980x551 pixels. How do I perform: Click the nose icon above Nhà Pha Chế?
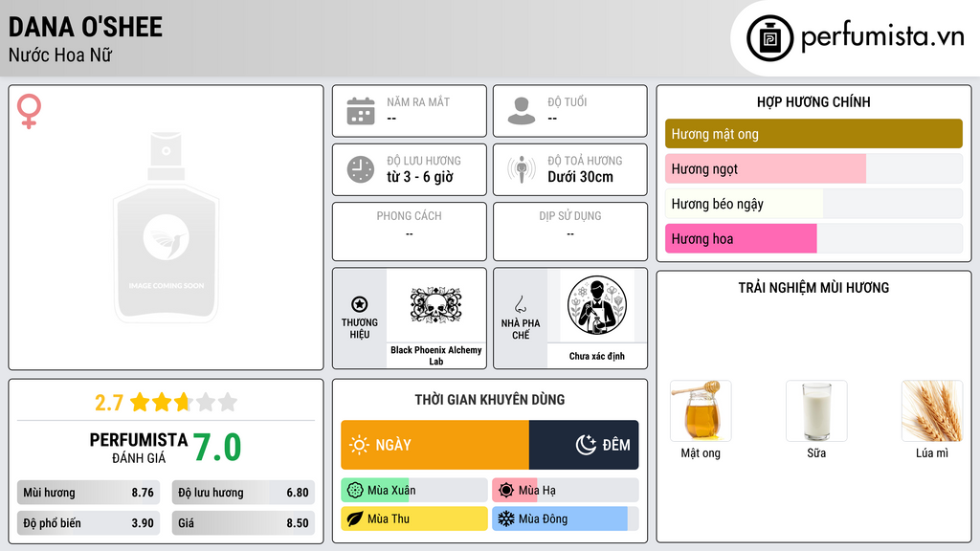pyautogui.click(x=520, y=304)
